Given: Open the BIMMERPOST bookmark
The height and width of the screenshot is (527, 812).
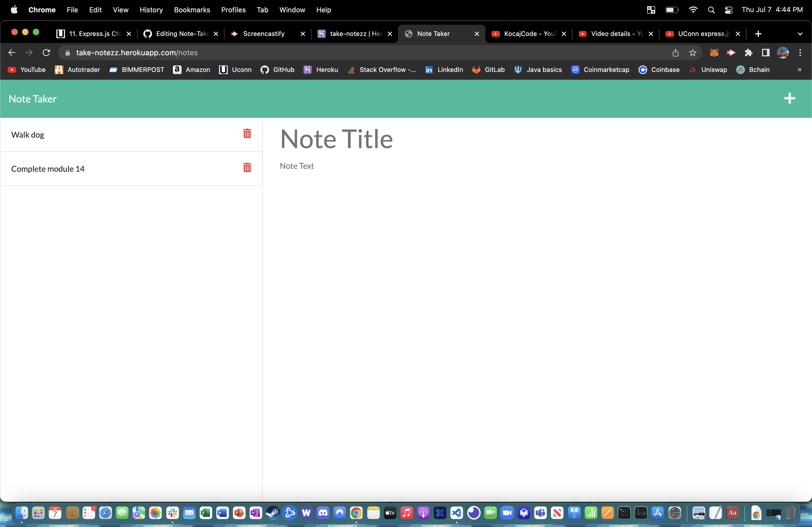Looking at the screenshot, I should point(136,69).
